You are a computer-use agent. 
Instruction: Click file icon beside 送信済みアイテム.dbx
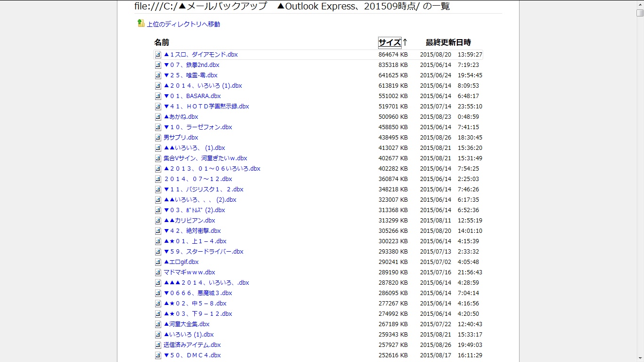158,345
